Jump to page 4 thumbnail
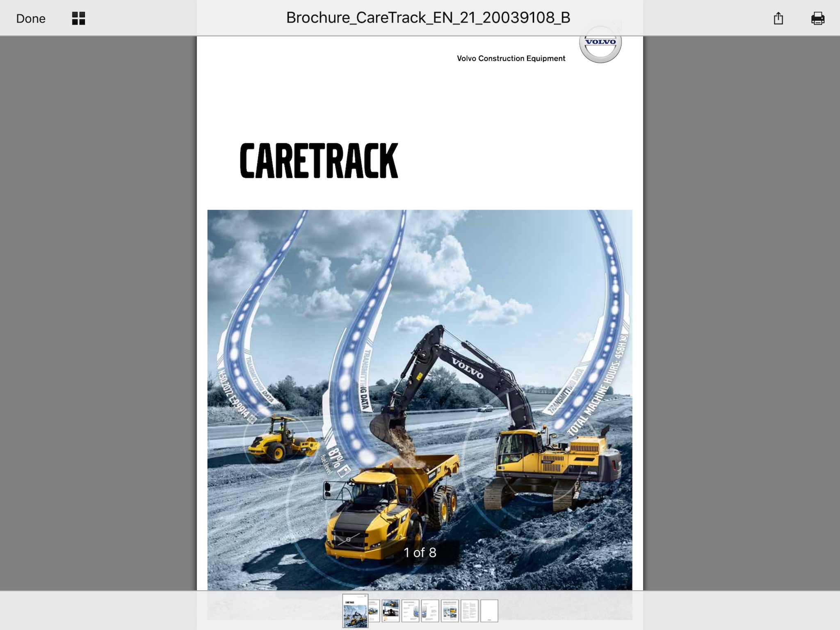 pyautogui.click(x=410, y=611)
